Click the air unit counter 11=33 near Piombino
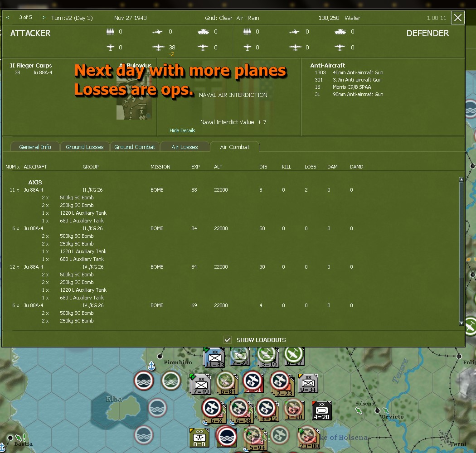The height and width of the screenshot is (453, 476). (213, 358)
